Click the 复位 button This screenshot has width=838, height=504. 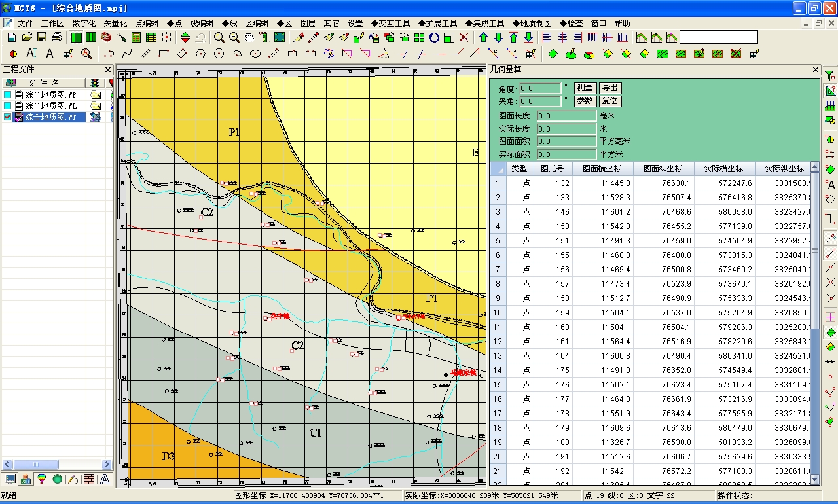[610, 101]
